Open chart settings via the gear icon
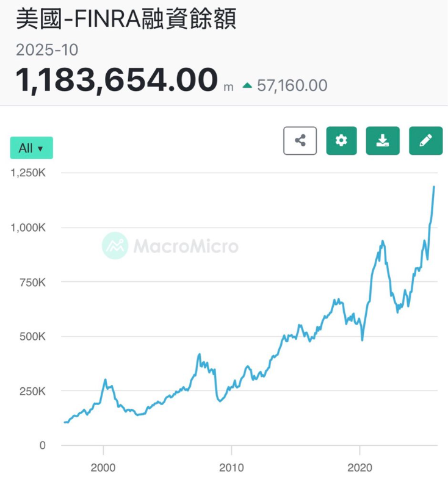448x488 pixels. (x=341, y=140)
